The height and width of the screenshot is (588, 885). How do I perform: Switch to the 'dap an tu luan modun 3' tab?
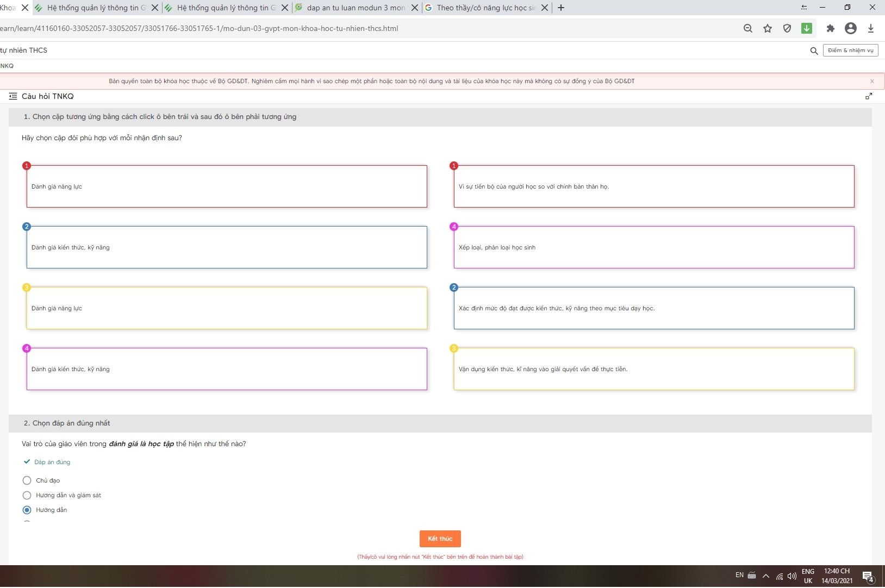tap(355, 8)
